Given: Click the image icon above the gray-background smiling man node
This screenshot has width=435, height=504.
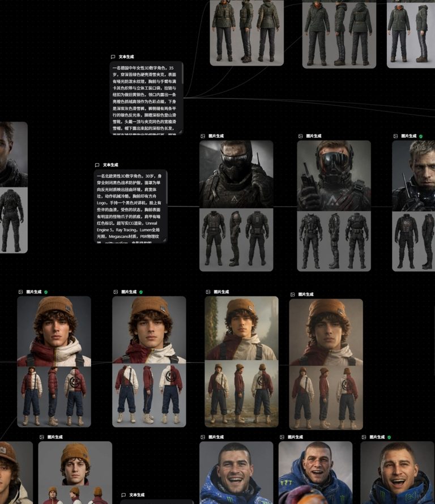Looking at the screenshot, I should [203, 437].
